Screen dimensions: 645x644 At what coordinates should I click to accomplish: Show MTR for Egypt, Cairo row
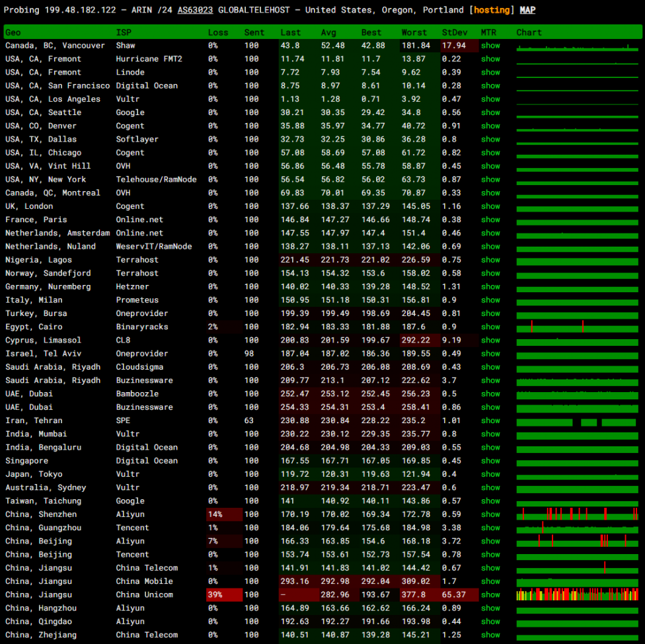[490, 327]
